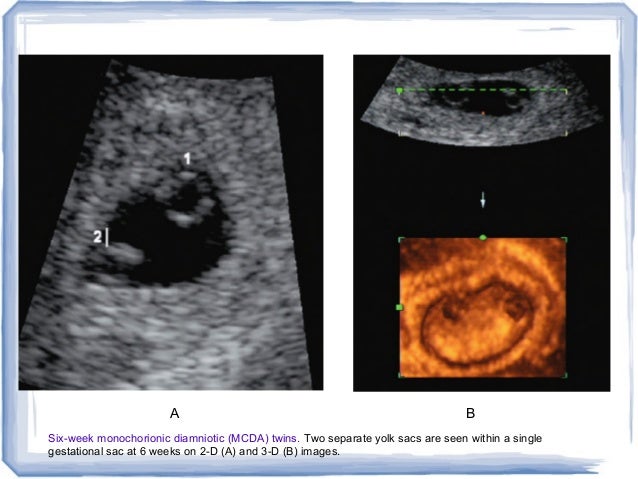Click the panel label "A" below the left image

[174, 413]
